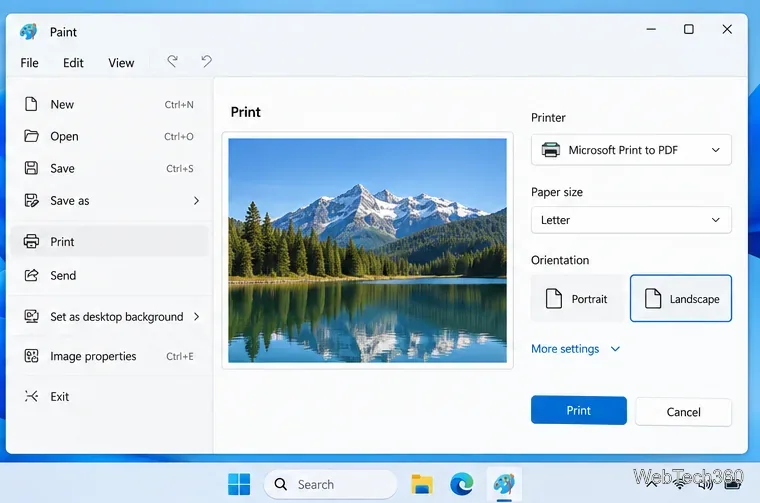Click the Orientation label
Image resolution: width=760 pixels, height=503 pixels.
tap(560, 260)
